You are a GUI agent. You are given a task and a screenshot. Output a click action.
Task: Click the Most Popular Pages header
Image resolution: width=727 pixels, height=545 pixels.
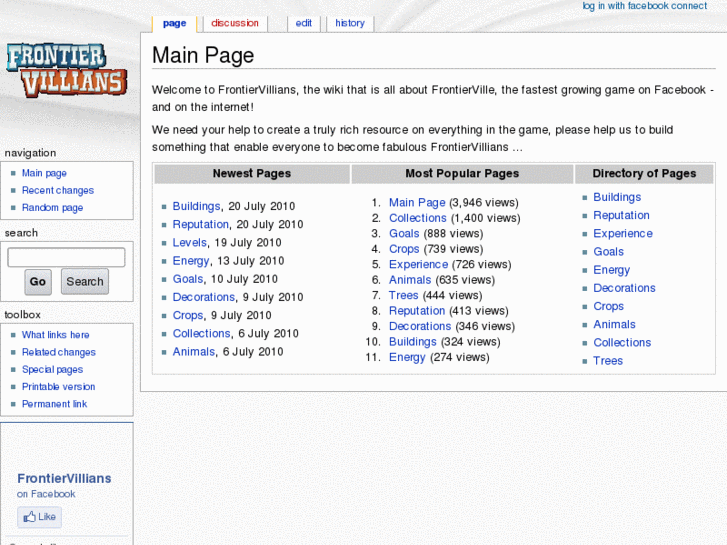coord(462,173)
